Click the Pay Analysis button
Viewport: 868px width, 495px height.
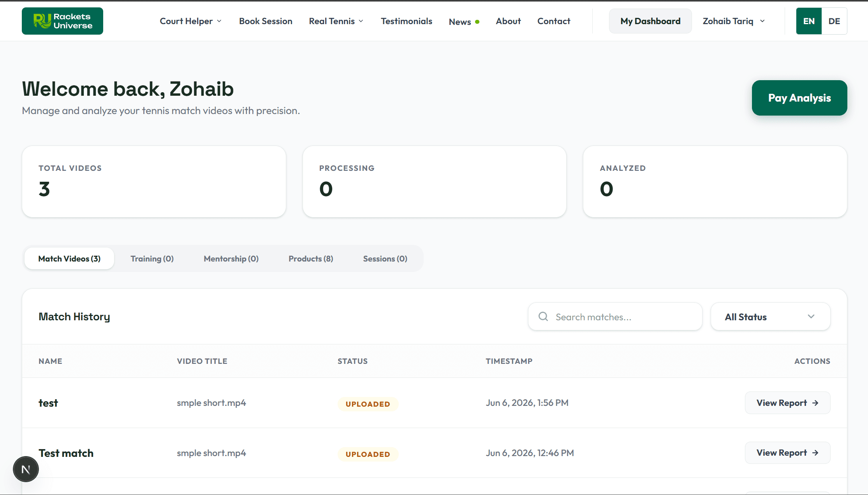(x=799, y=98)
